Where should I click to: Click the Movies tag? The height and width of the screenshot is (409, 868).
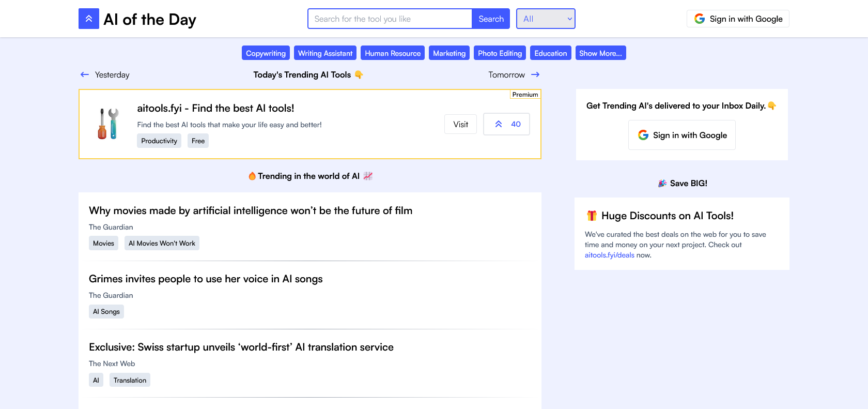[x=103, y=243]
